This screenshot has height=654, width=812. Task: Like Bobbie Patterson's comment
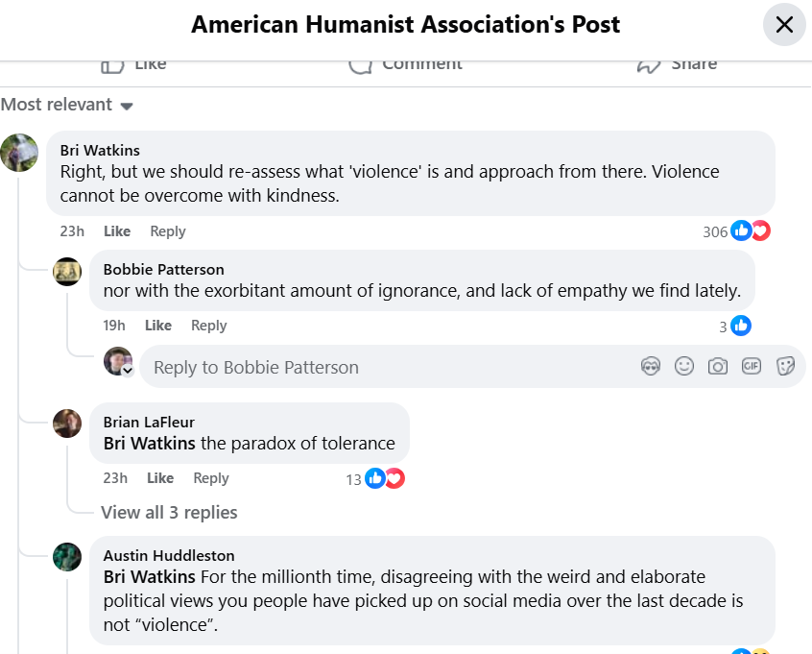[x=158, y=326]
